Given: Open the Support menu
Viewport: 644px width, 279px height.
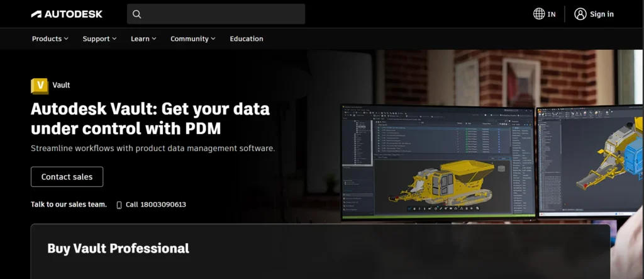Looking at the screenshot, I should (x=99, y=38).
